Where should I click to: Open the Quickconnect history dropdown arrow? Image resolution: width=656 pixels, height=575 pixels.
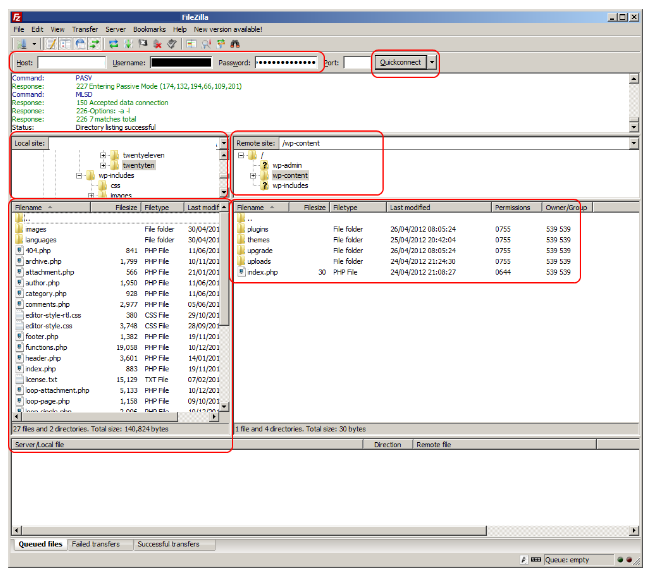pos(432,62)
